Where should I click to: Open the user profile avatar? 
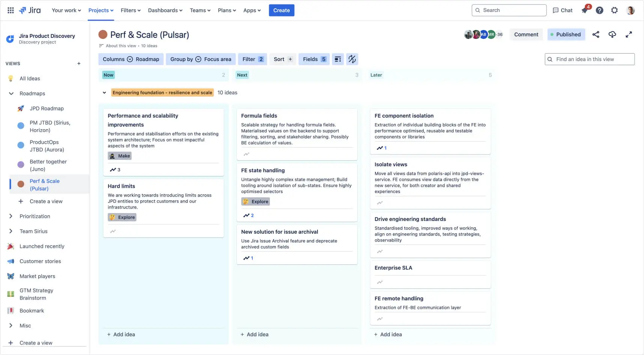click(631, 10)
